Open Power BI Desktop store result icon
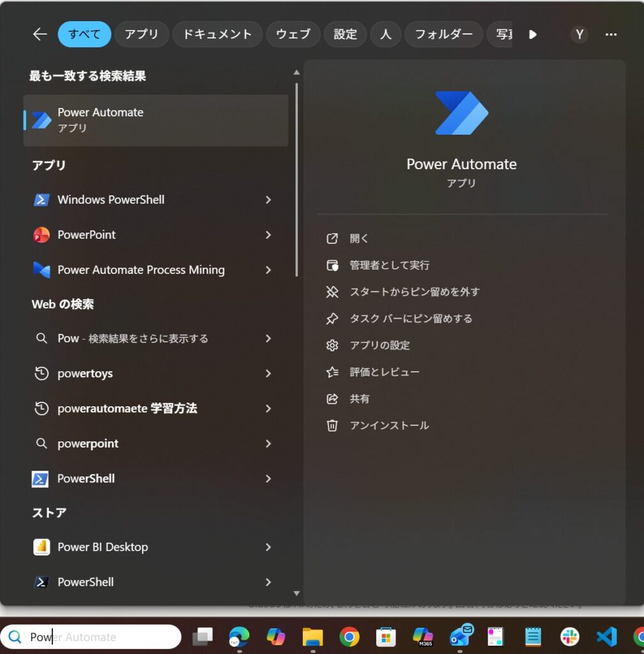This screenshot has height=654, width=644. (x=41, y=547)
